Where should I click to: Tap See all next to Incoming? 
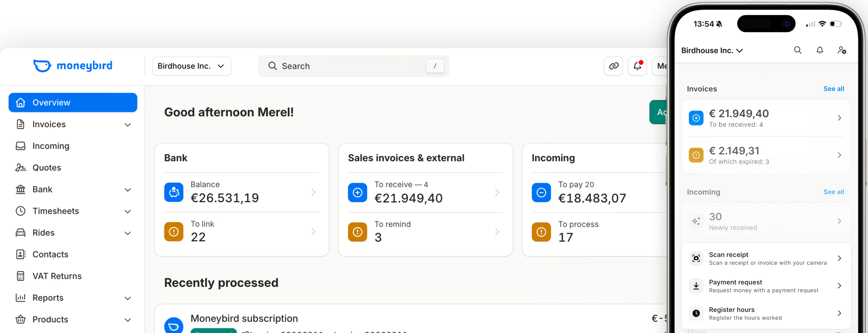[x=834, y=192]
